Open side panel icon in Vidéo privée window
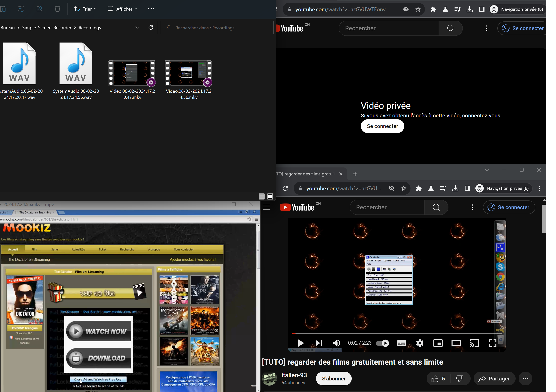 pyautogui.click(x=482, y=9)
